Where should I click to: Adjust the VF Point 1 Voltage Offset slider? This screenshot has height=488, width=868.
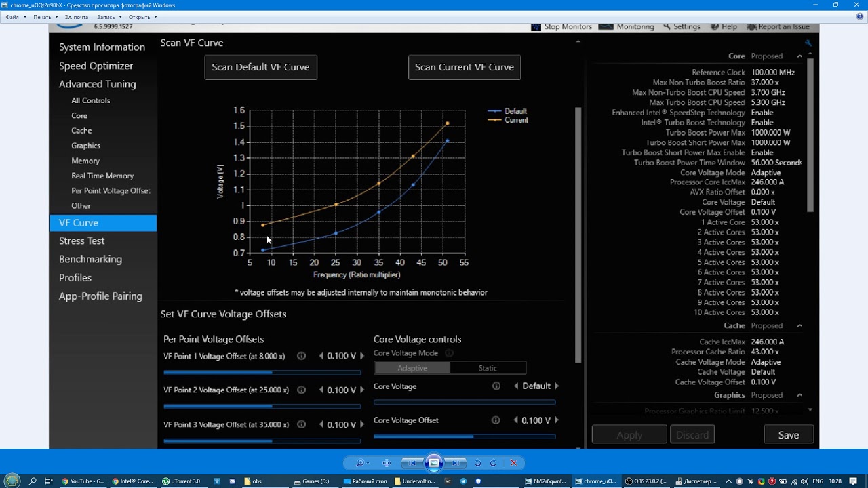262,372
